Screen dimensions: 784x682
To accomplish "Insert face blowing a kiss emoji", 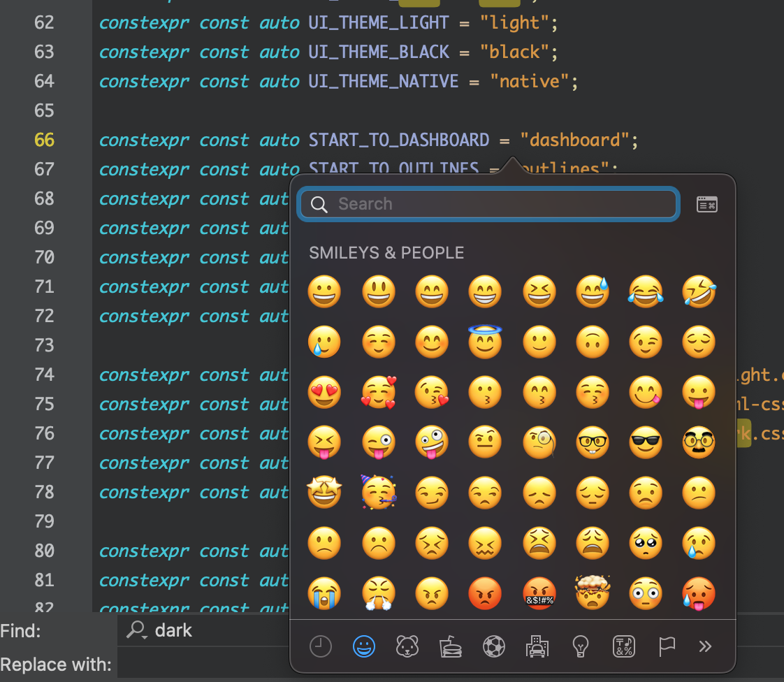I will tap(432, 392).
